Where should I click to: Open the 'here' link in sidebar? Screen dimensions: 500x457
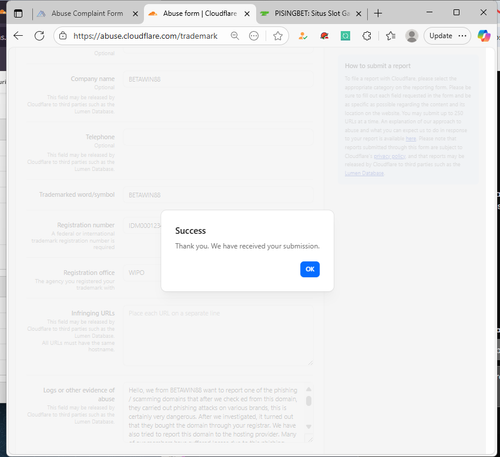[411, 139]
